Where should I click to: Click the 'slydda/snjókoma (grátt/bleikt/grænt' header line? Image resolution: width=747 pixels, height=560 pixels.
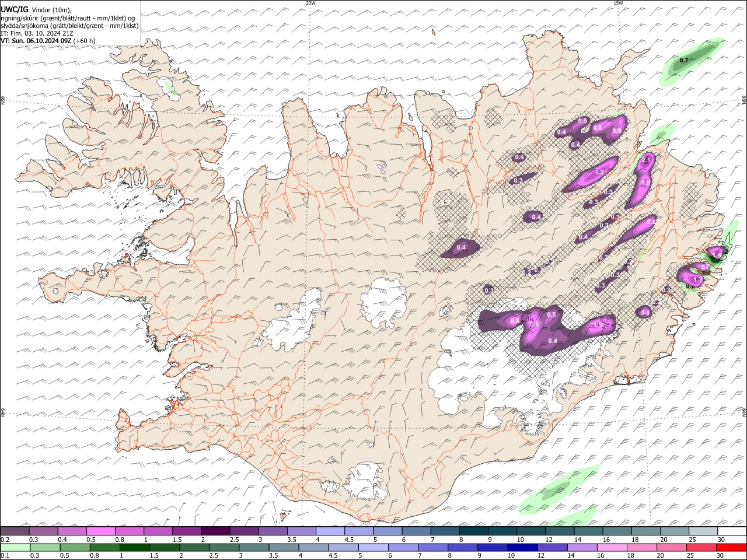[x=69, y=26]
